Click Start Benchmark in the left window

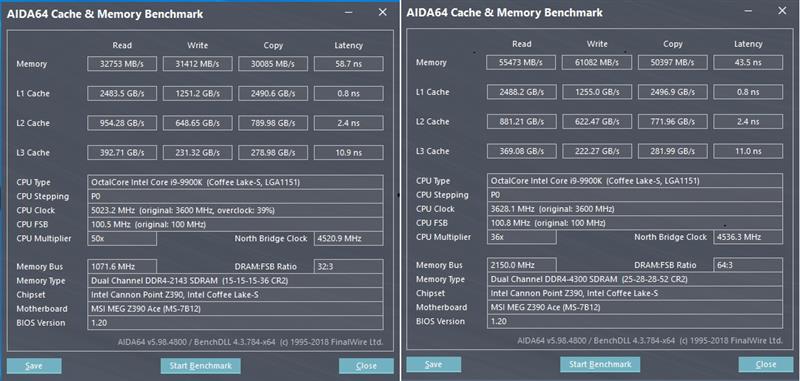[201, 366]
